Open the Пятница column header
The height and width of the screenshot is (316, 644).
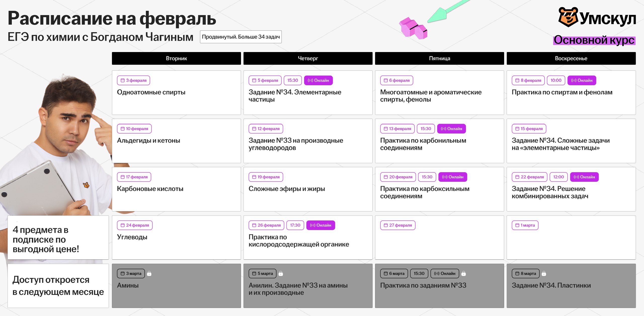(439, 58)
